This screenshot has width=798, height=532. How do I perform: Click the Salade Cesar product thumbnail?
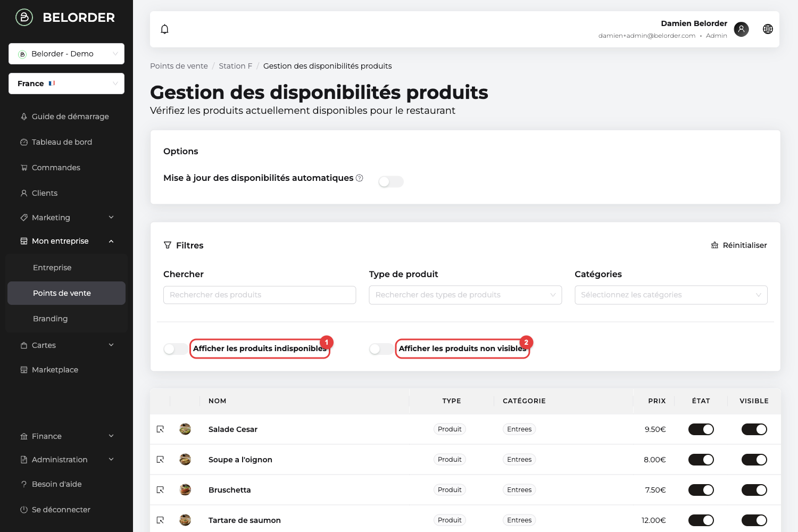click(x=185, y=429)
